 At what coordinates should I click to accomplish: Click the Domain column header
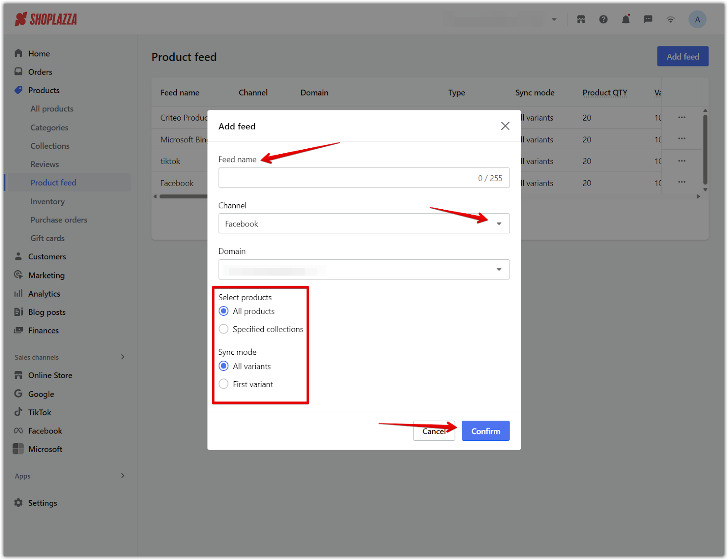(x=314, y=92)
